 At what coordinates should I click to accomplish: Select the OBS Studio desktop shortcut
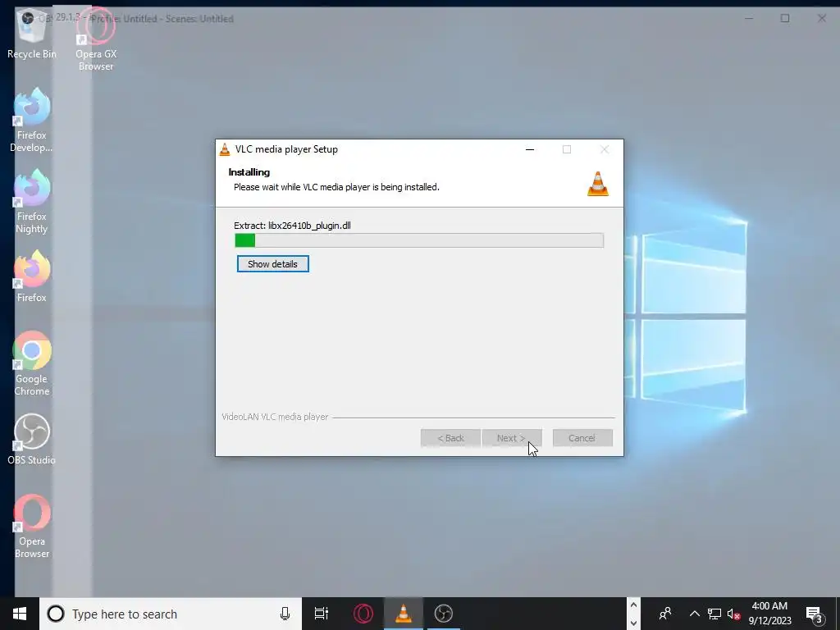tap(32, 439)
